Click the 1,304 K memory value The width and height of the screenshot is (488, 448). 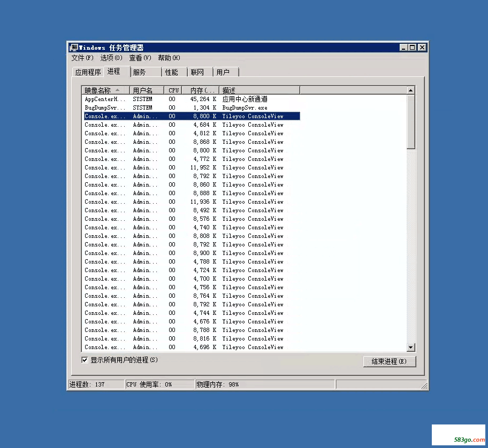(205, 107)
